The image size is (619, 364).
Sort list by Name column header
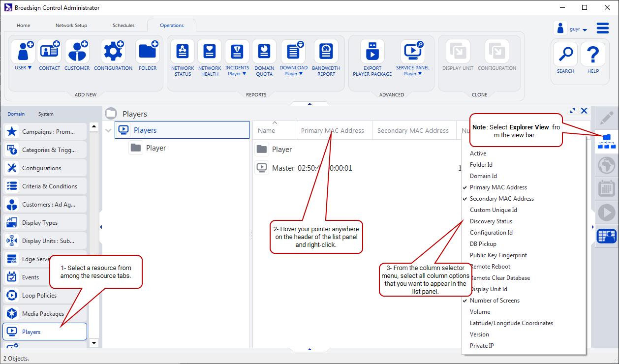click(x=267, y=130)
